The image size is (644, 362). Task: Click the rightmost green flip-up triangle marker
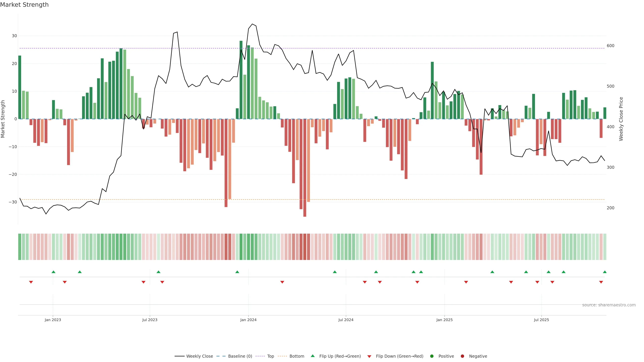[x=604, y=272]
